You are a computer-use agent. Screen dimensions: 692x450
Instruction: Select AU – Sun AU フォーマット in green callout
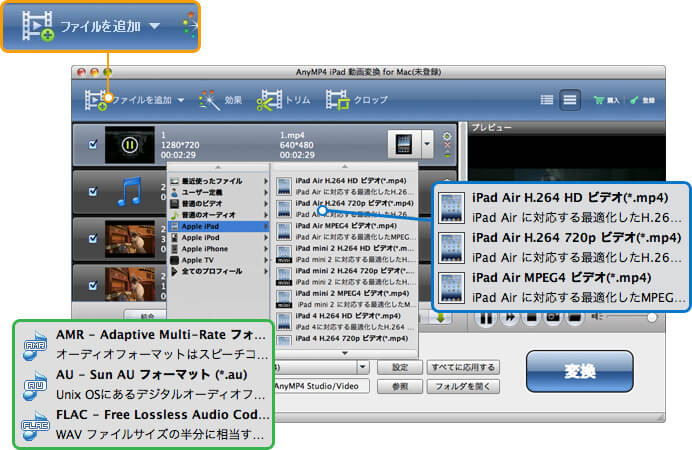[152, 375]
